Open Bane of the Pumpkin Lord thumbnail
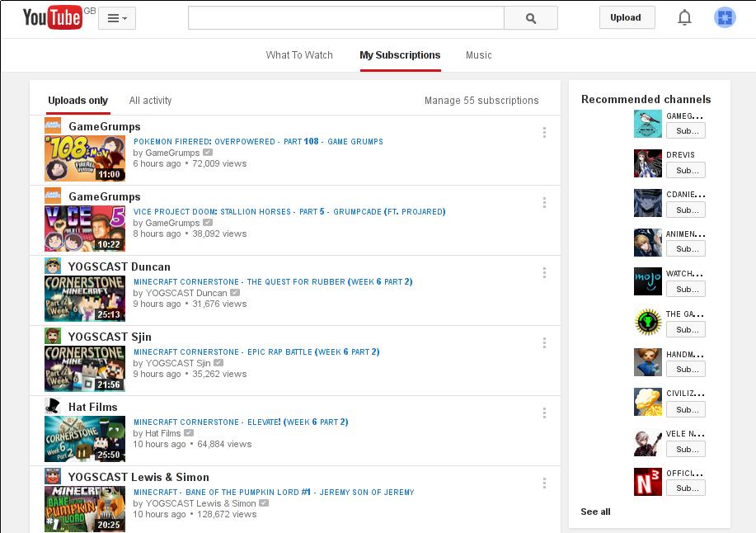 pyautogui.click(x=85, y=509)
